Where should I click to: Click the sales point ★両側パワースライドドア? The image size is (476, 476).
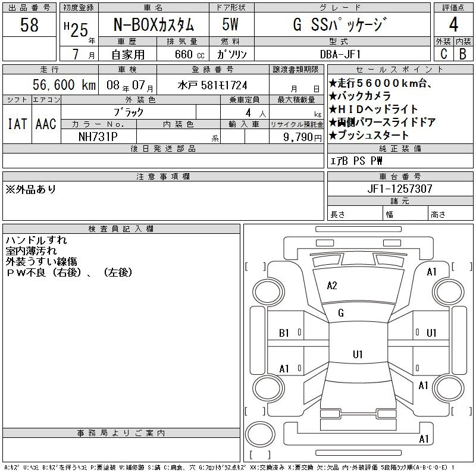point(383,122)
